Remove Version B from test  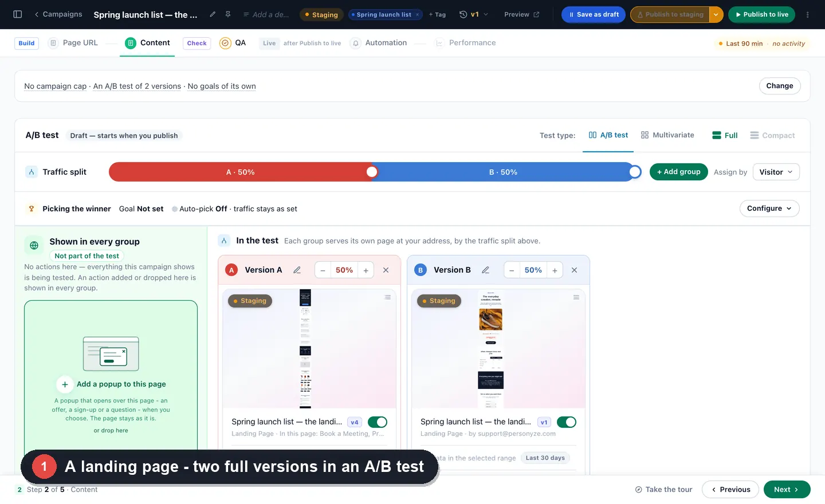tap(574, 270)
